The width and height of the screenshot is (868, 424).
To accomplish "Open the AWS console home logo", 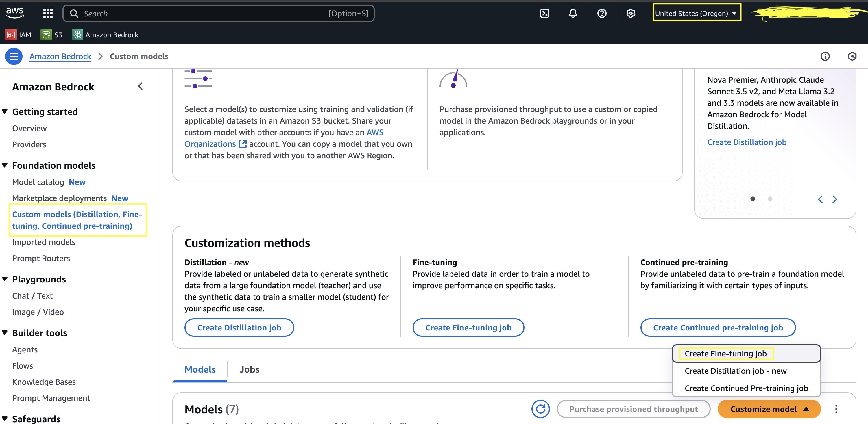I will pos(14,13).
